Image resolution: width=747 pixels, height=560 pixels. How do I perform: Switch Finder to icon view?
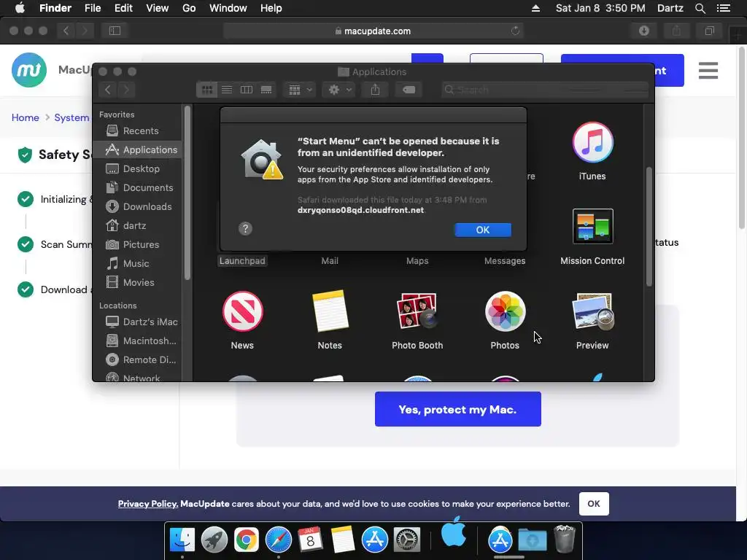[206, 90]
